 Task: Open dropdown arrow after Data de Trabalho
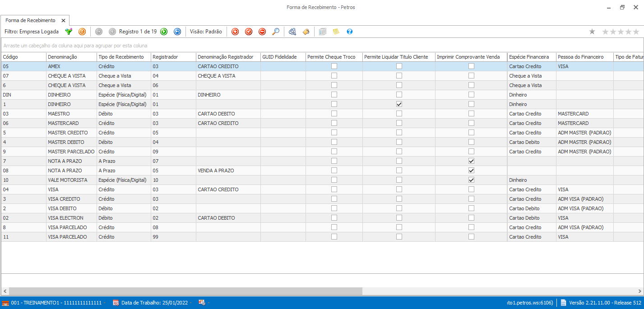point(191,303)
